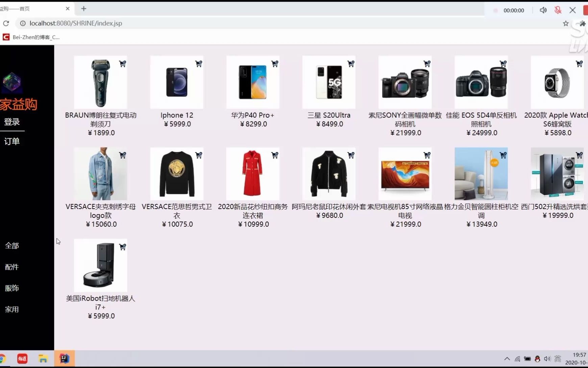Image resolution: width=588 pixels, height=368 pixels.
Task: Switch to IntelliJ IDEA in taskbar
Action: point(65,359)
